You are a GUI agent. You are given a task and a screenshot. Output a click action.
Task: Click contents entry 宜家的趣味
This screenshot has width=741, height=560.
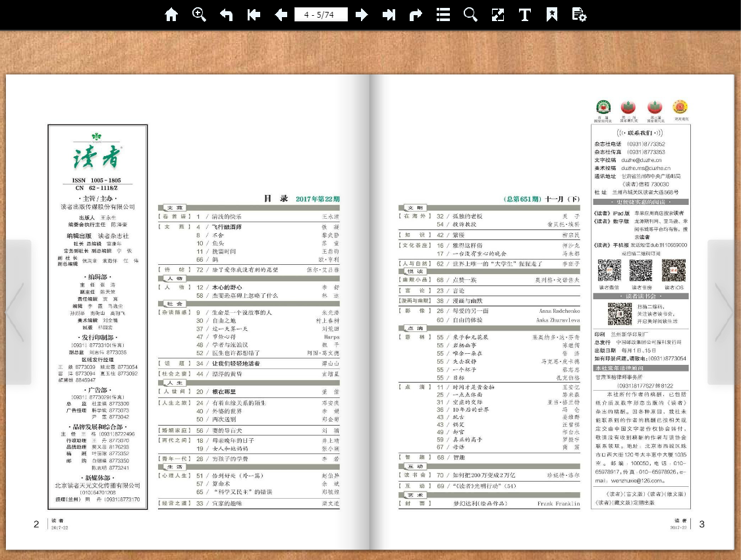(x=227, y=504)
